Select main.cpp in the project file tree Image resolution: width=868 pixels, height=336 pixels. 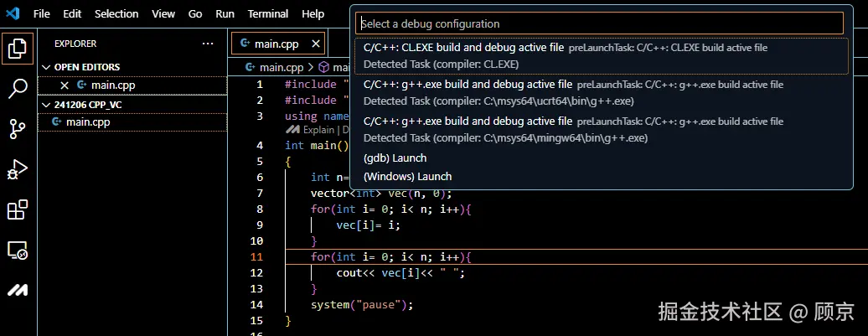tap(88, 121)
